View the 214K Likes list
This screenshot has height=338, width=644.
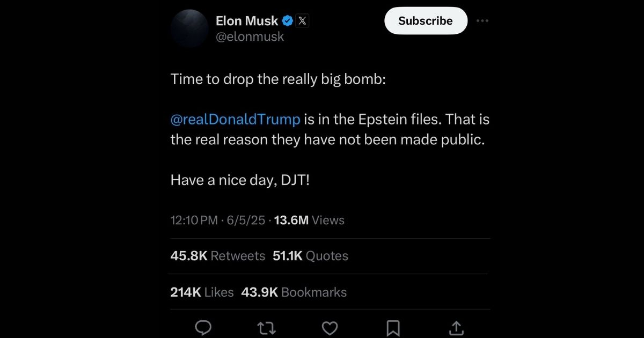click(201, 292)
